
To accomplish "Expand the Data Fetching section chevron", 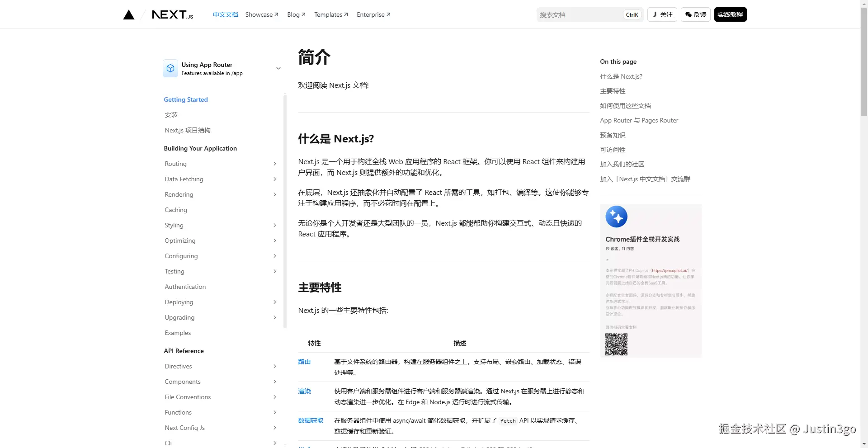I will tap(275, 179).
